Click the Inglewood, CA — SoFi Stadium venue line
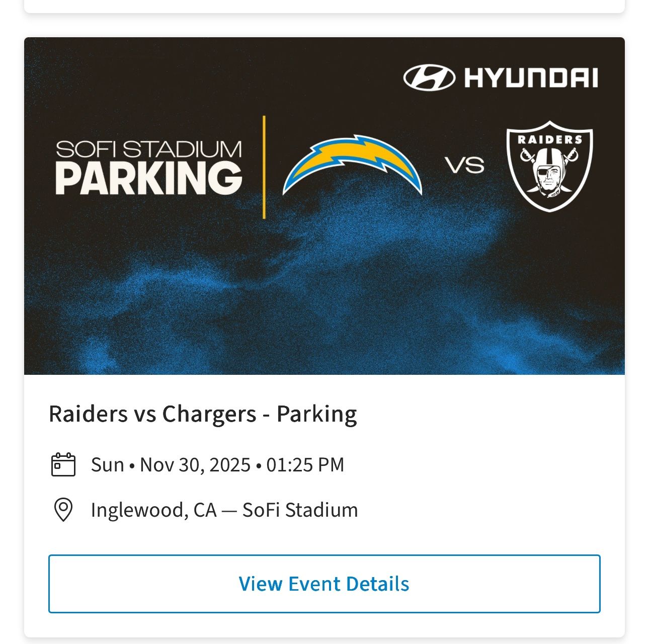This screenshot has height=644, width=649. click(224, 510)
